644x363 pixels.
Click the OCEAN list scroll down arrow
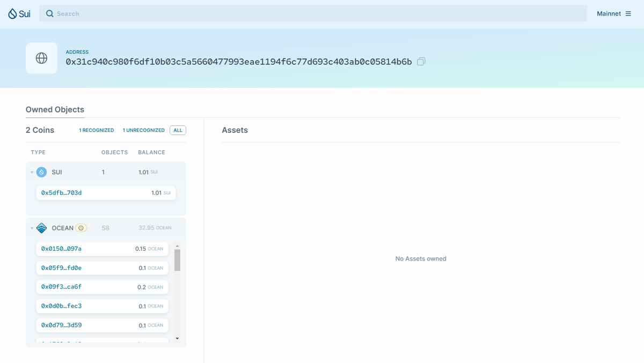pyautogui.click(x=177, y=338)
